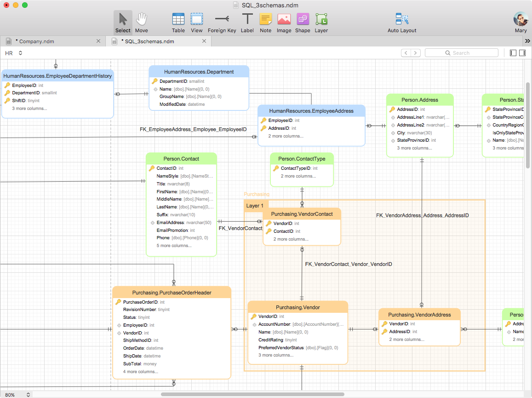The width and height of the screenshot is (532, 398).
Task: Switch to the Move tool
Action: point(142,22)
